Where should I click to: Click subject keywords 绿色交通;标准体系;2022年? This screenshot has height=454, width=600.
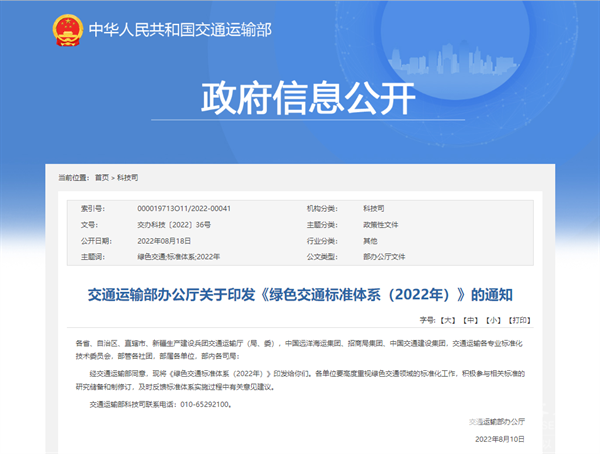point(177,257)
